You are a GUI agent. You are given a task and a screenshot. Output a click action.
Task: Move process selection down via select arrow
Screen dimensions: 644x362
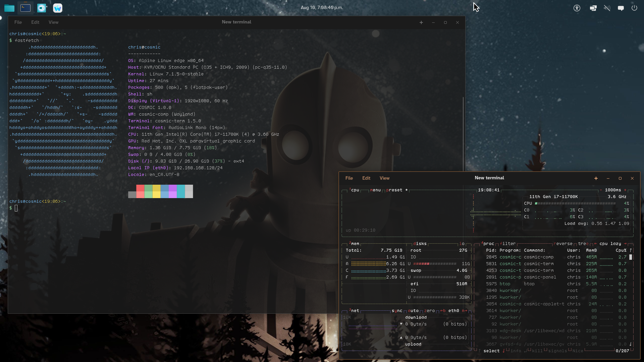tap(503, 351)
